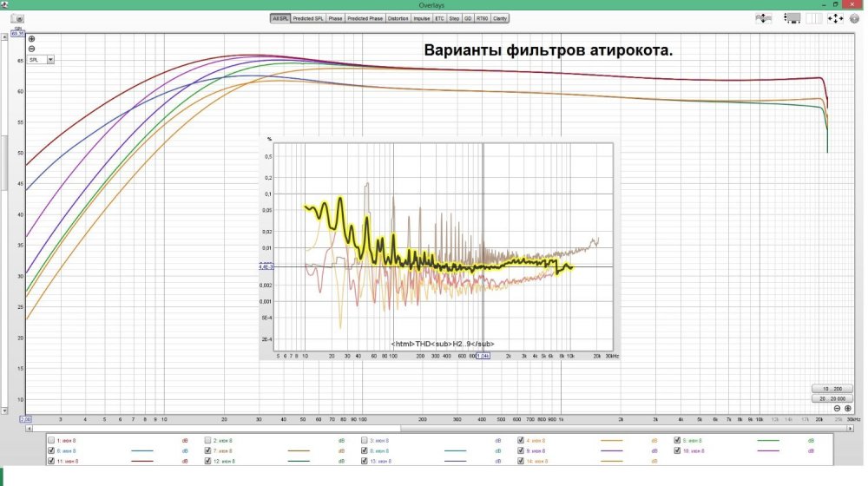
Task: Click trace 5 green line color sample
Action: [x=768, y=441]
